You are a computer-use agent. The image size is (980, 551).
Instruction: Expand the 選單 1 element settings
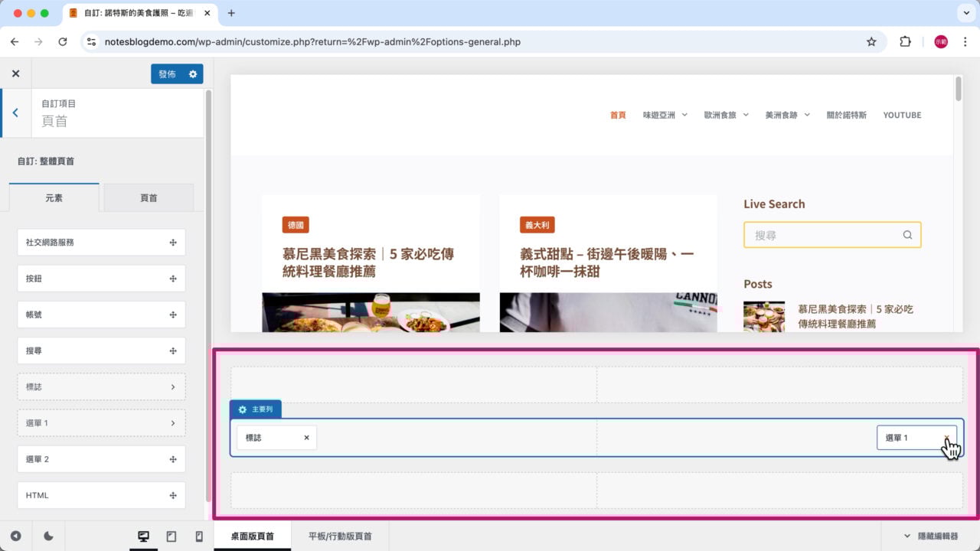click(173, 423)
